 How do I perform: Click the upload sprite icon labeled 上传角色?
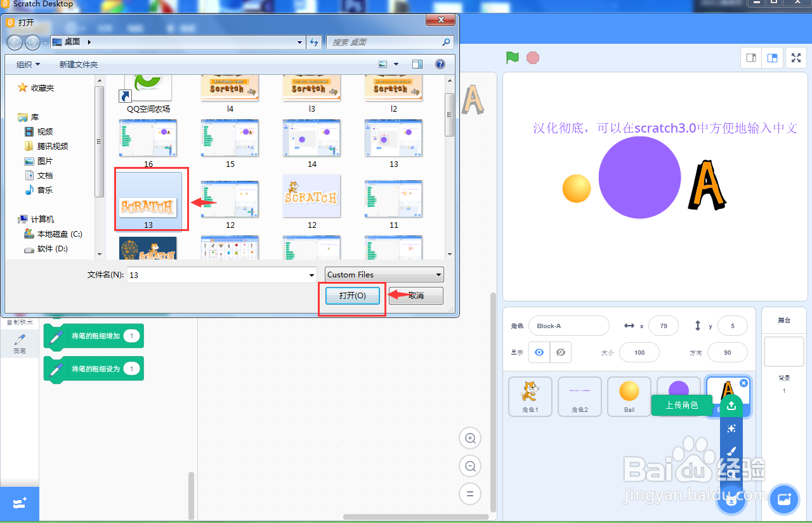(x=731, y=406)
